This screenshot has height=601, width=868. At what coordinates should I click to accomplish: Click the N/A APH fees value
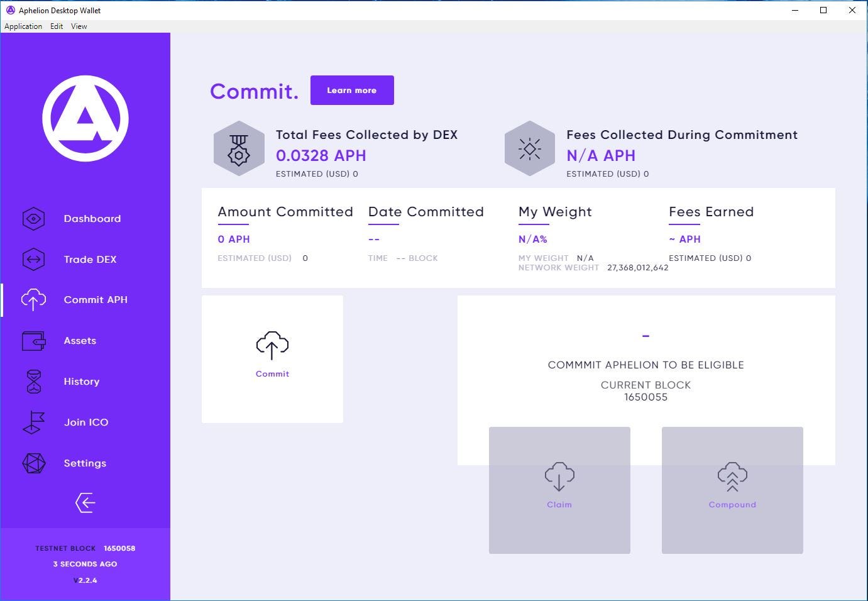[601, 155]
